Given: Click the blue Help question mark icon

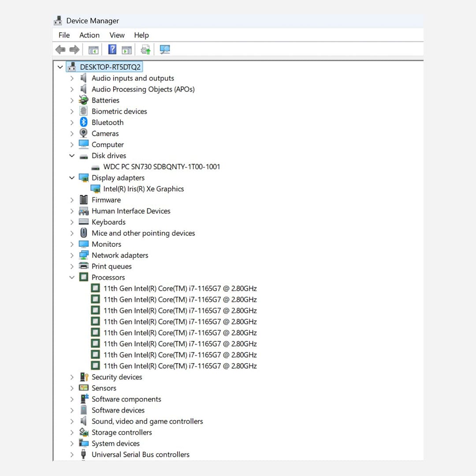Looking at the screenshot, I should click(x=112, y=50).
